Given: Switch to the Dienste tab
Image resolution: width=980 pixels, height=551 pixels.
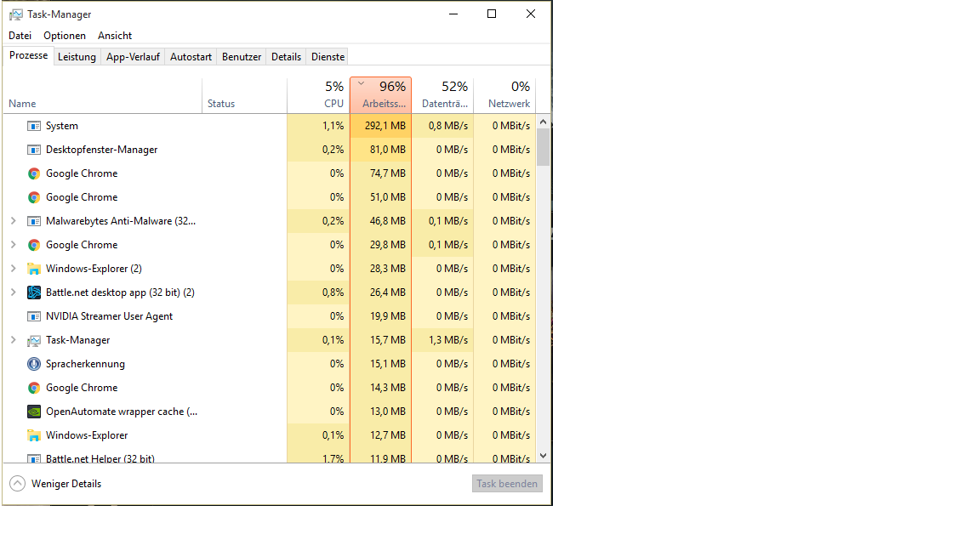Looking at the screenshot, I should click(328, 57).
